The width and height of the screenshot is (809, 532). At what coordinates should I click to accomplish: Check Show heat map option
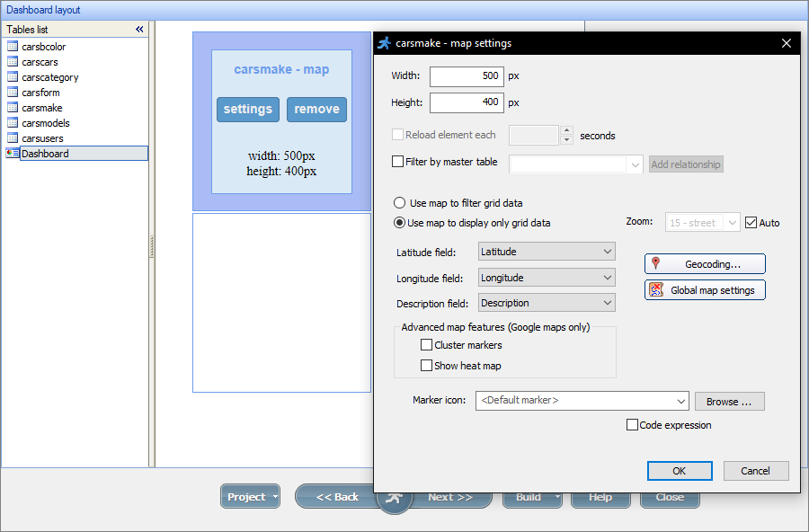coord(426,365)
